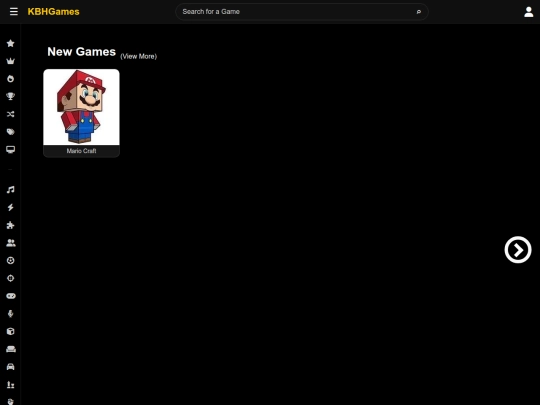Click the search magnifier icon
This screenshot has width=540, height=405.
tap(419, 12)
